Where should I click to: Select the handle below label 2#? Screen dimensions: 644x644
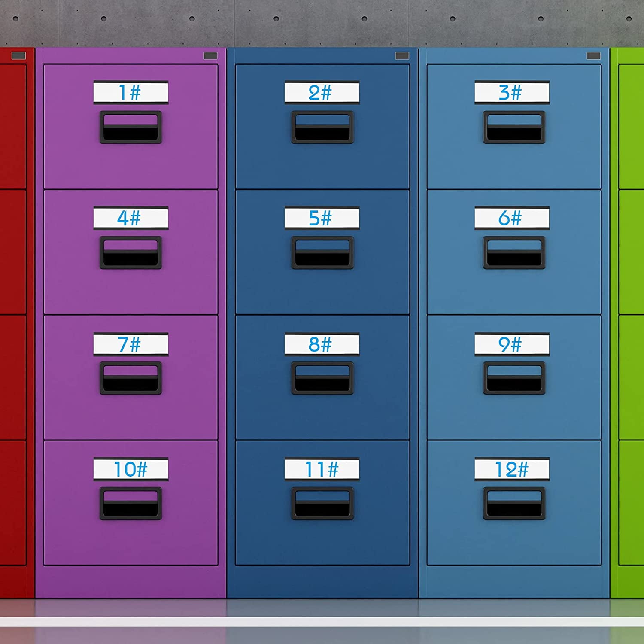(322, 127)
